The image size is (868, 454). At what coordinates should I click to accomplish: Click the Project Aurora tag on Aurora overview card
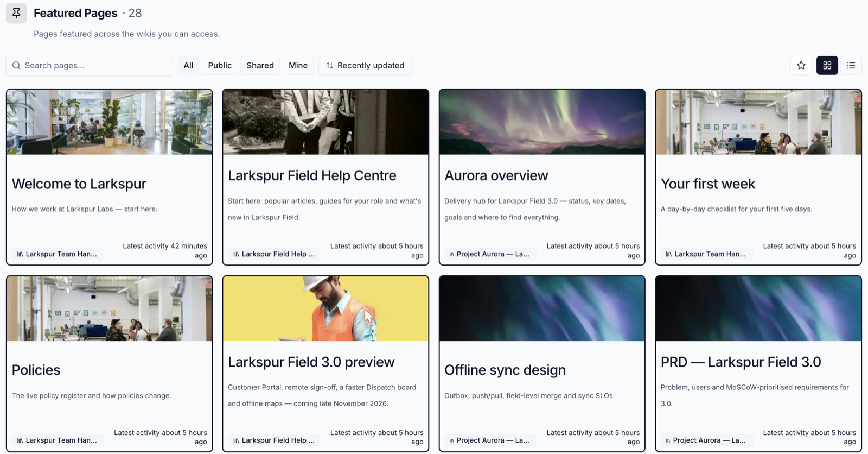(490, 254)
